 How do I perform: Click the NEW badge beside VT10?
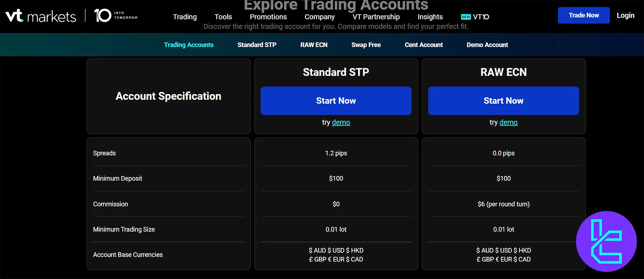tap(466, 17)
